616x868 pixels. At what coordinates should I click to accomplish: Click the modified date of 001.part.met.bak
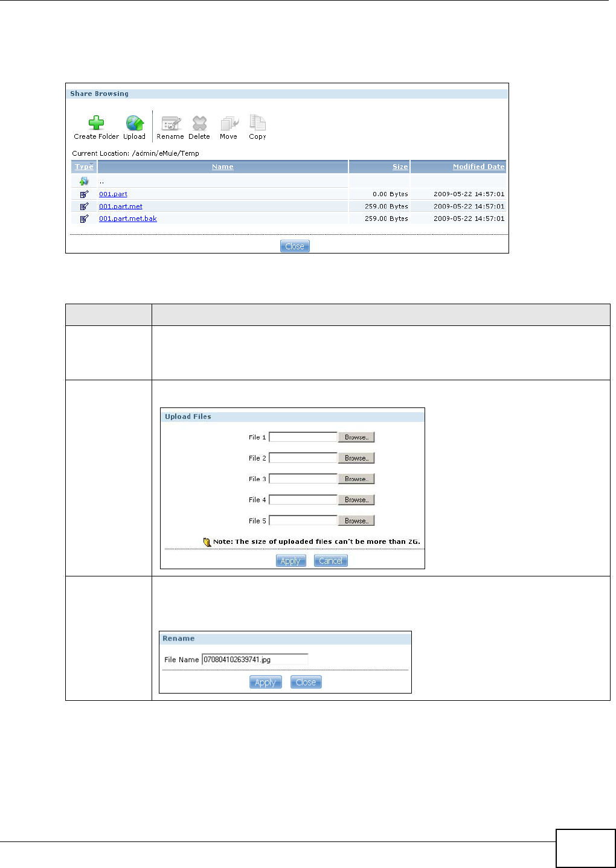tap(469, 219)
